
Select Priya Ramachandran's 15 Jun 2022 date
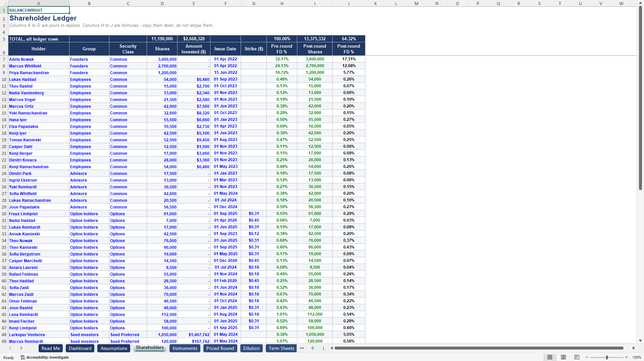click(226, 73)
